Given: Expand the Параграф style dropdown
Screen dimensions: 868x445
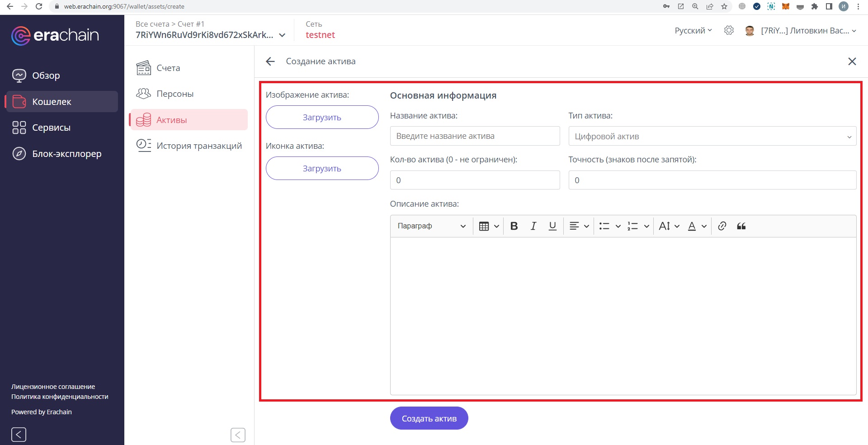Looking at the screenshot, I should point(431,226).
